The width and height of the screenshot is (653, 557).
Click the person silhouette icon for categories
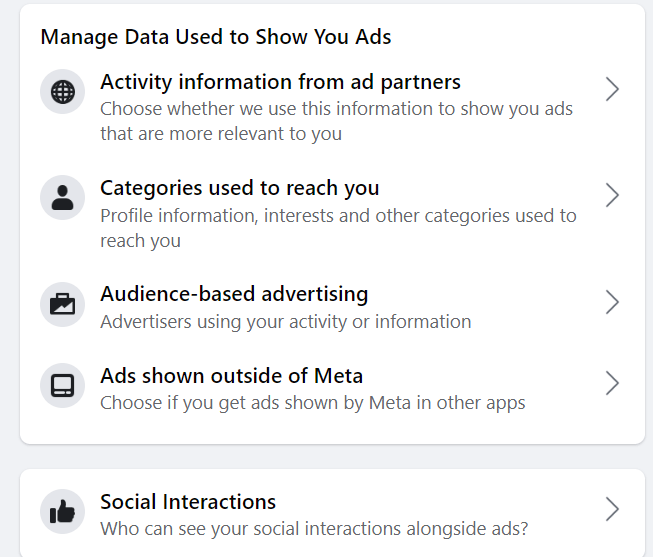coord(62,197)
